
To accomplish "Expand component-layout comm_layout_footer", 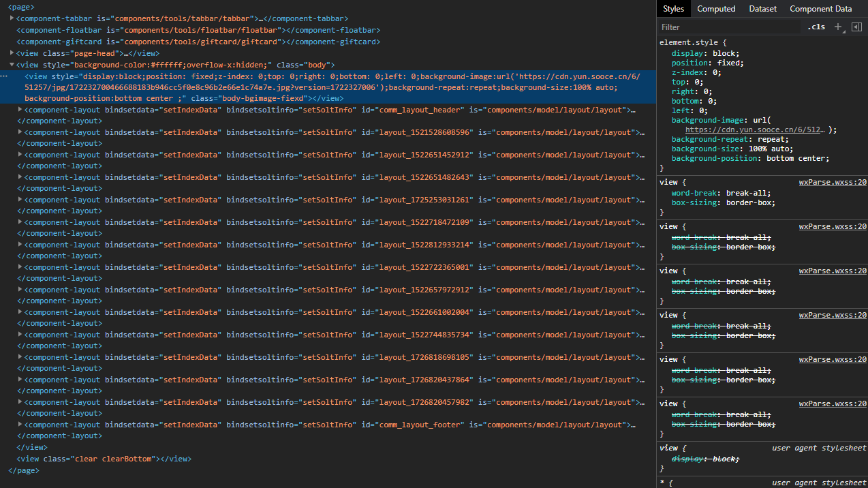I will point(20,424).
